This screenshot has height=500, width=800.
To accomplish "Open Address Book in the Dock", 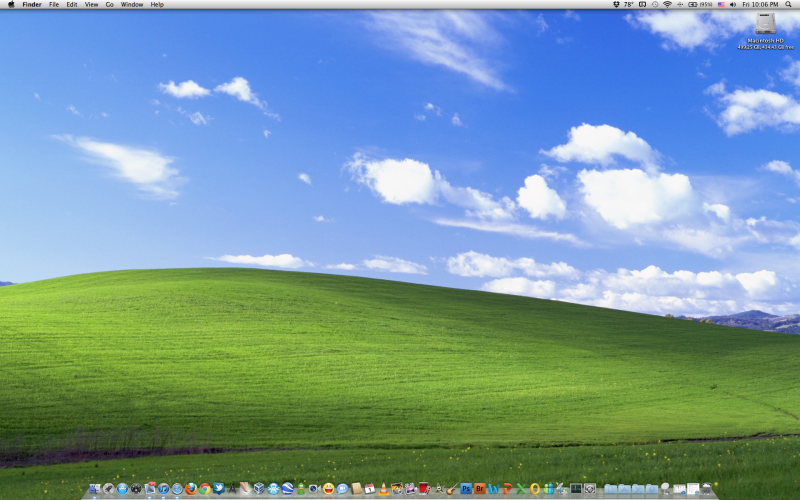I will pos(356,488).
